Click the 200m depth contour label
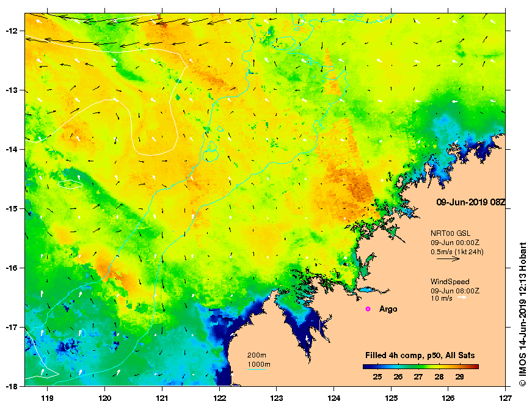The width and height of the screenshot is (532, 407). click(257, 356)
